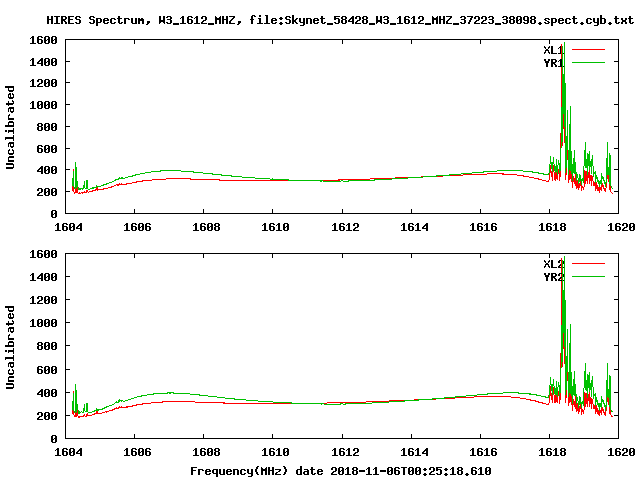Click the green YR1 legend line sample
Screen dimensions: 640x480
click(588, 62)
